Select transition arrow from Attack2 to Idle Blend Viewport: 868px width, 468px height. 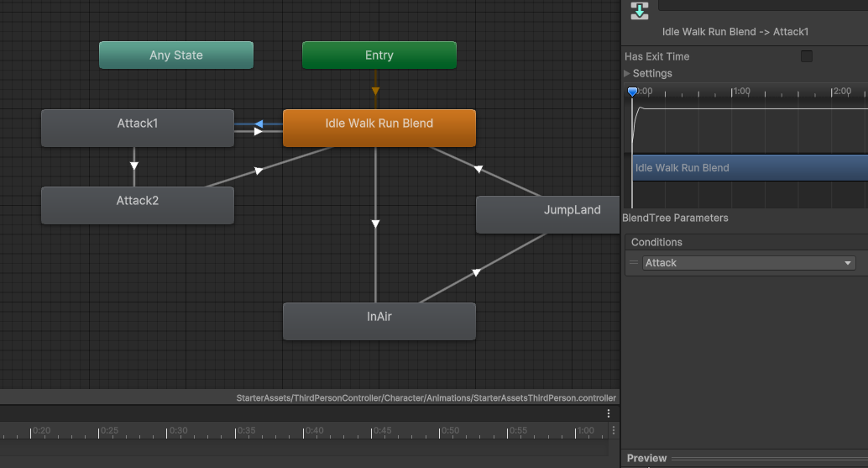pyautogui.click(x=259, y=171)
